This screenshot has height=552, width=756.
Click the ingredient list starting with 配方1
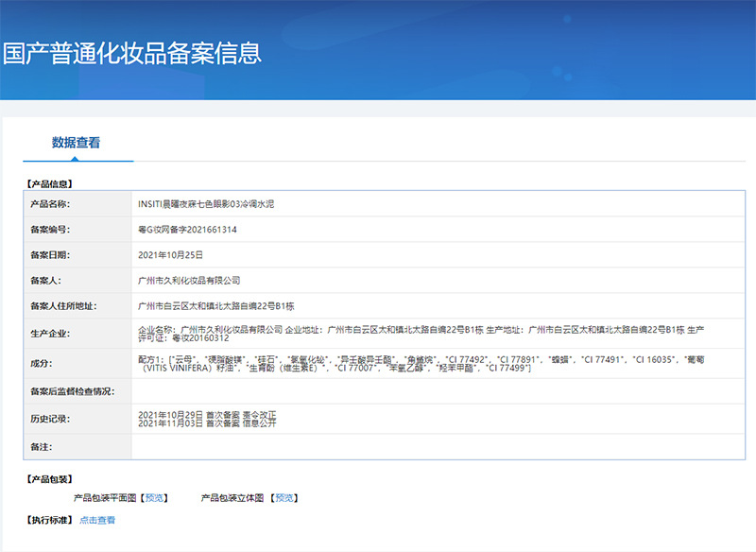coord(421,364)
